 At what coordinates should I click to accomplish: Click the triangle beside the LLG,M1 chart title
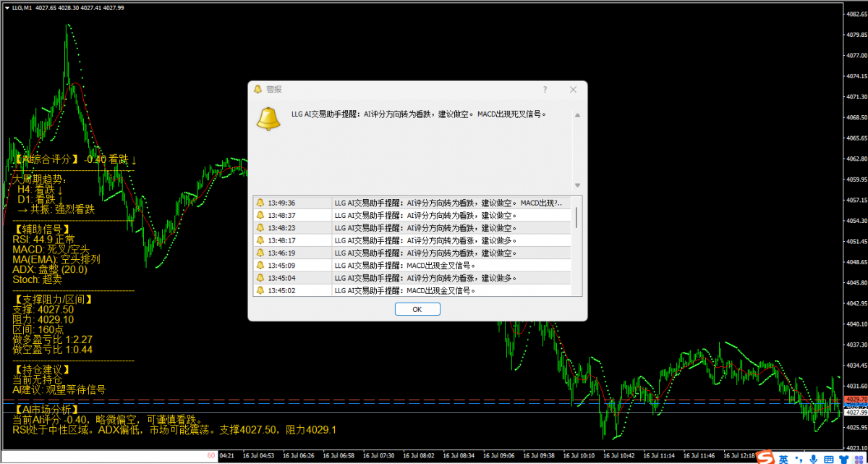click(7, 7)
